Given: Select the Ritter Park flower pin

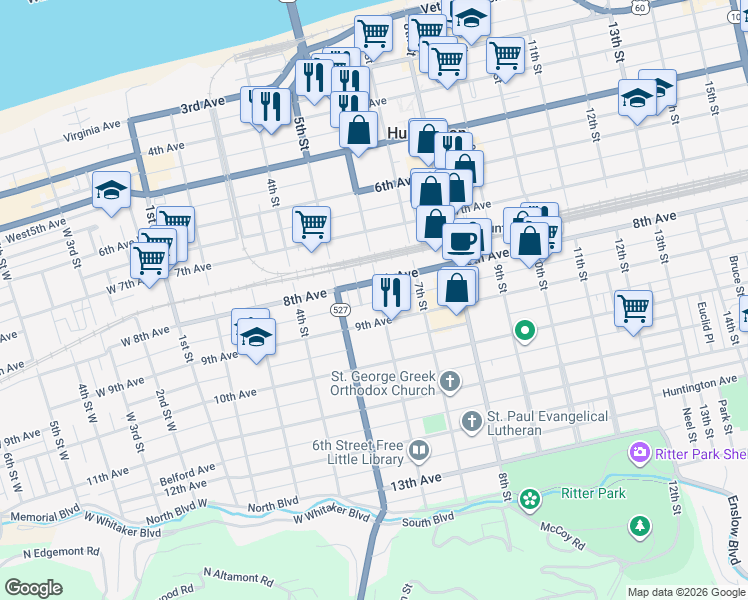Looking at the screenshot, I should 530,500.
